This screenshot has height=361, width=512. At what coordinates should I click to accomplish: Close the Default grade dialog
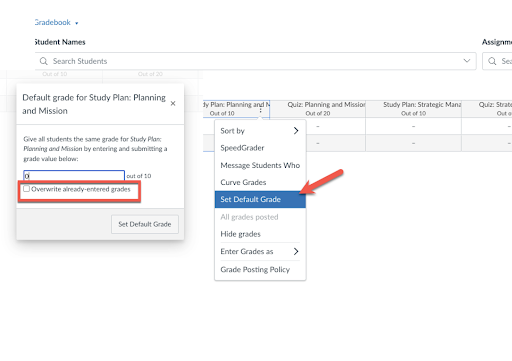[173, 104]
